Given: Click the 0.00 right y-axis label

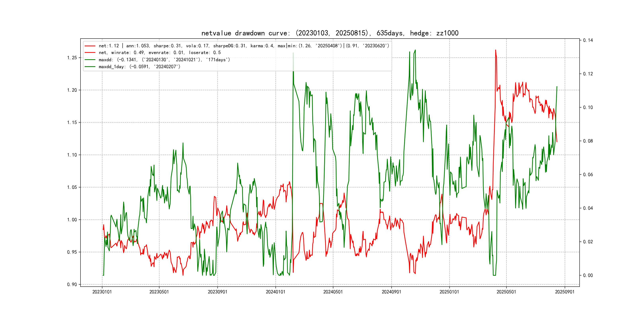Looking at the screenshot, I should (x=588, y=275).
